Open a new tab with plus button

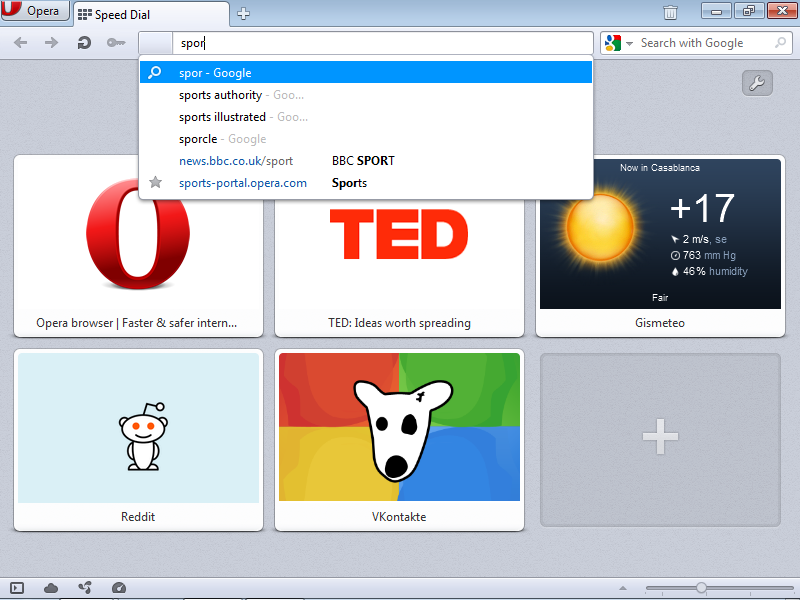[x=243, y=14]
